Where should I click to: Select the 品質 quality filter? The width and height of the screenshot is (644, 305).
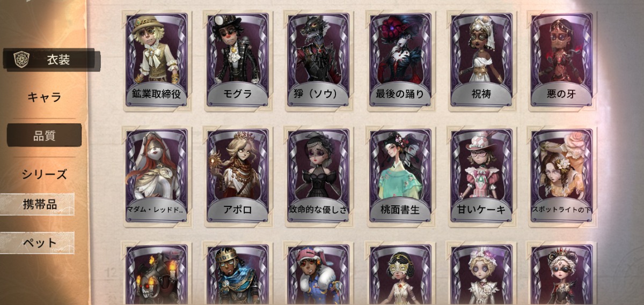44,135
